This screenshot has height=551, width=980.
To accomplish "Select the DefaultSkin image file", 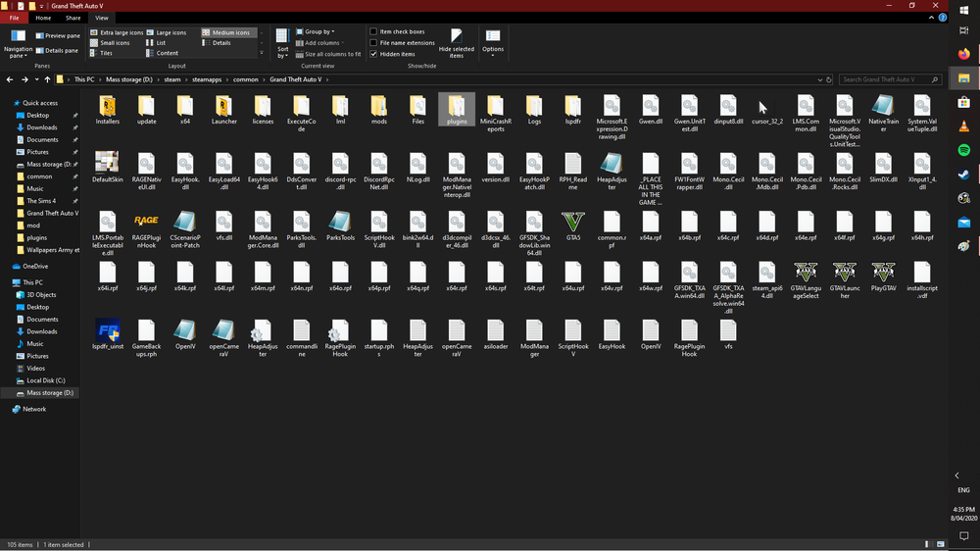I will pos(108,163).
